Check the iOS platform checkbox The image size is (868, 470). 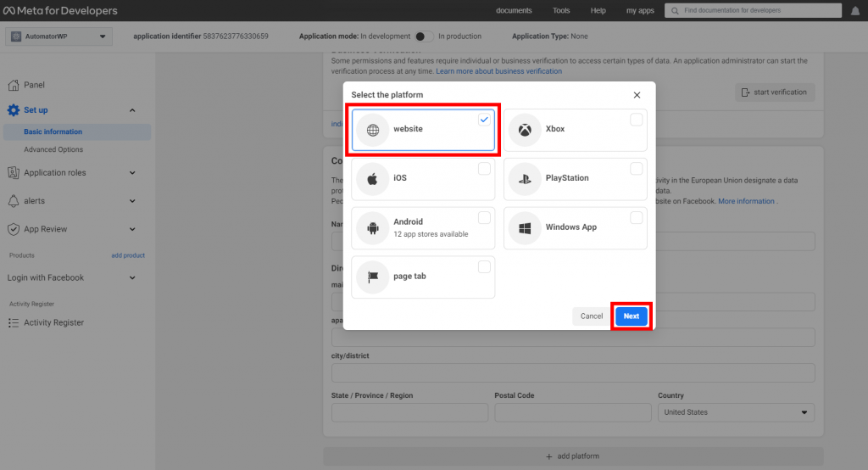point(484,169)
